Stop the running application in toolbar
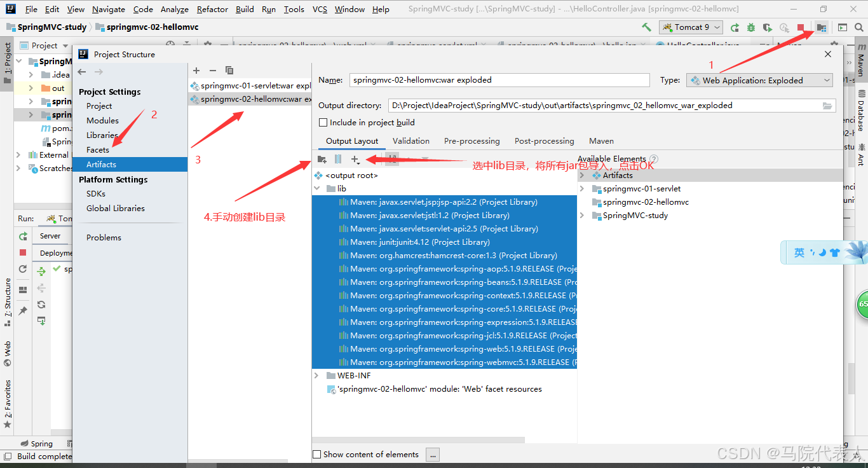The height and width of the screenshot is (468, 868). point(801,27)
